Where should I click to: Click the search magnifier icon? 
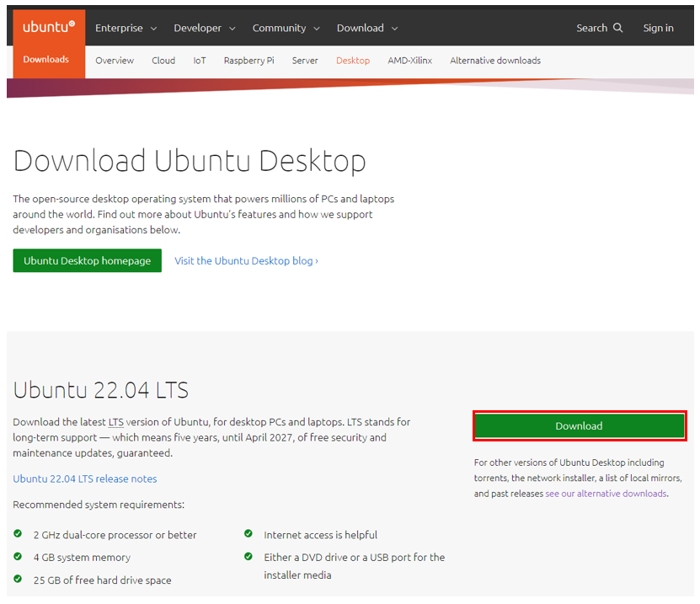tap(617, 28)
